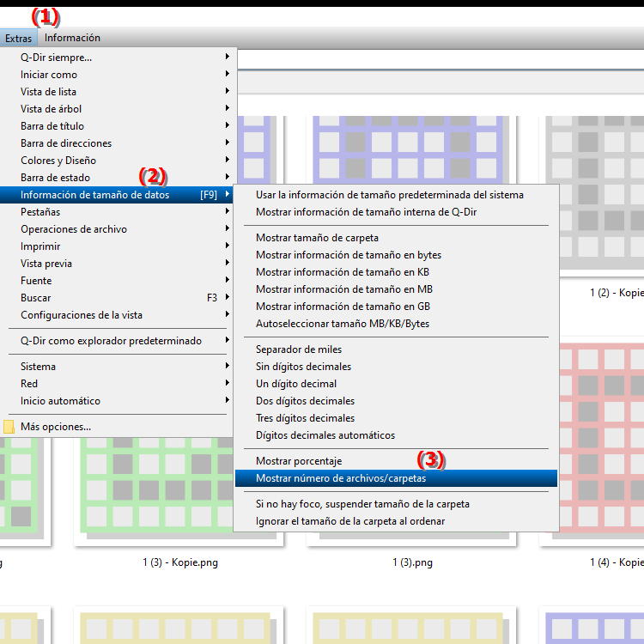
Task: Open Imprimir submenu
Action: click(x=118, y=246)
